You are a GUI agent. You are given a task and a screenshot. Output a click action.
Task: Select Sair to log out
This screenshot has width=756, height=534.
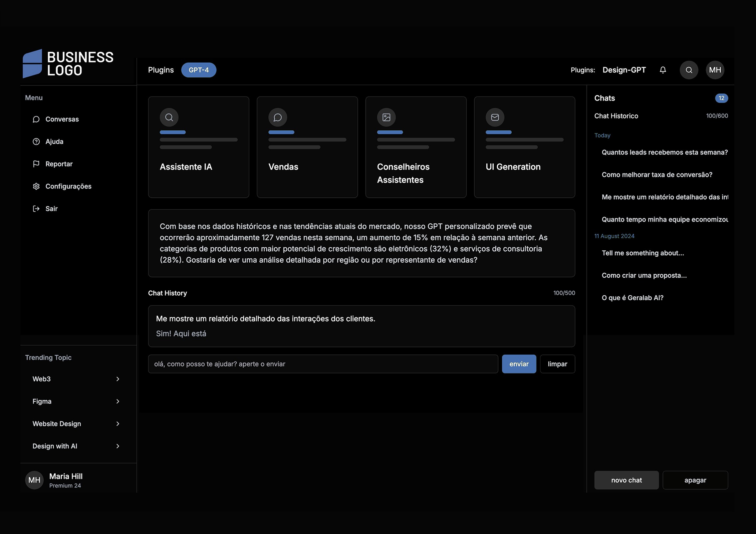point(51,209)
